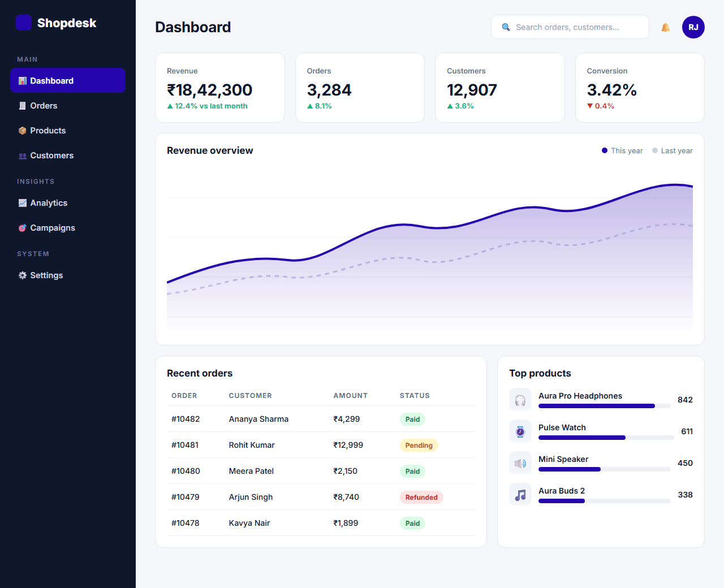This screenshot has width=724, height=588.
Task: Click the Products box icon in sidebar
Action: [x=23, y=131]
